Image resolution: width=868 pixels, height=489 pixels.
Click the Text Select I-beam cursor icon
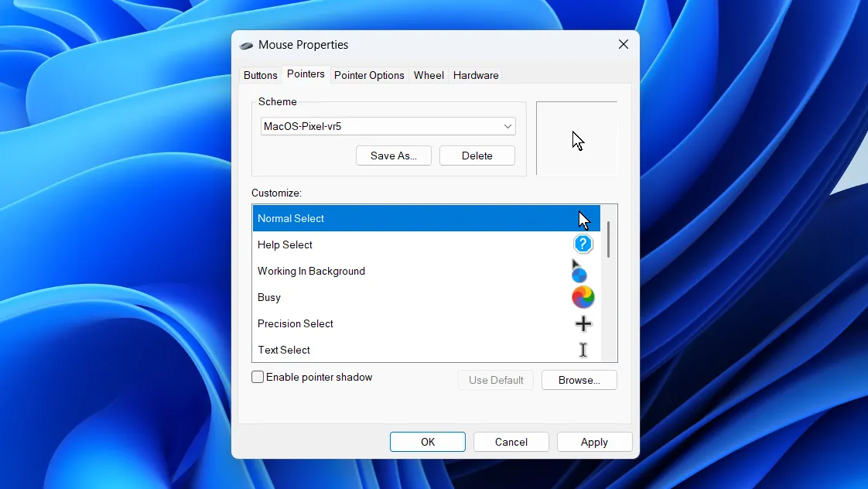[x=583, y=350]
